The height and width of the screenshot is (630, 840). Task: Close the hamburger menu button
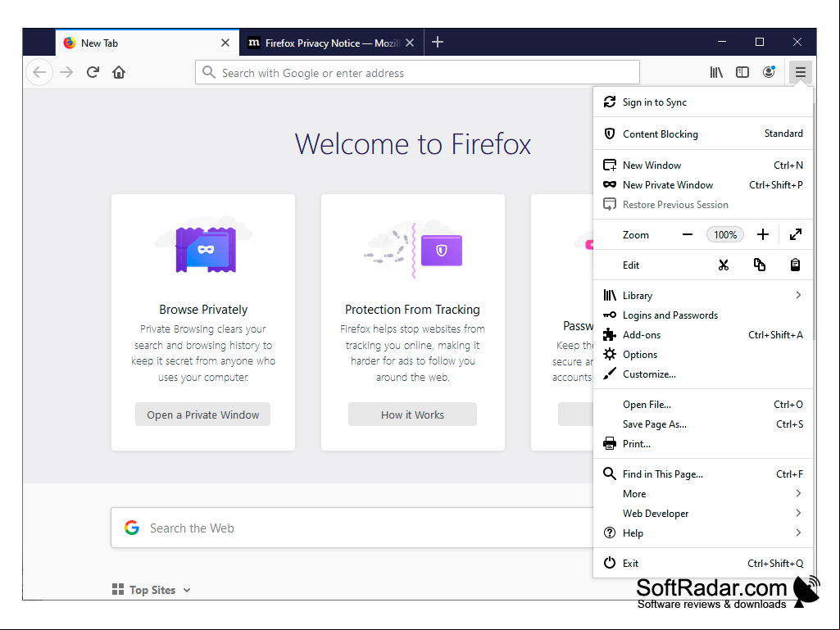(x=801, y=72)
